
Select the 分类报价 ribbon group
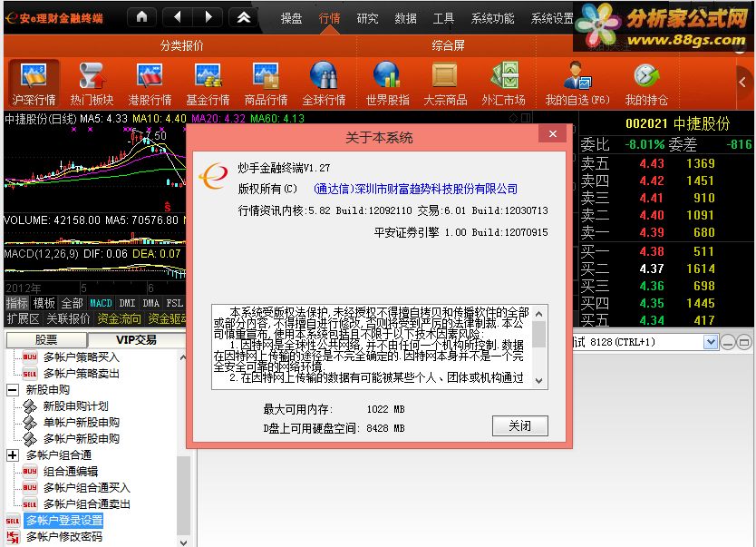click(182, 46)
